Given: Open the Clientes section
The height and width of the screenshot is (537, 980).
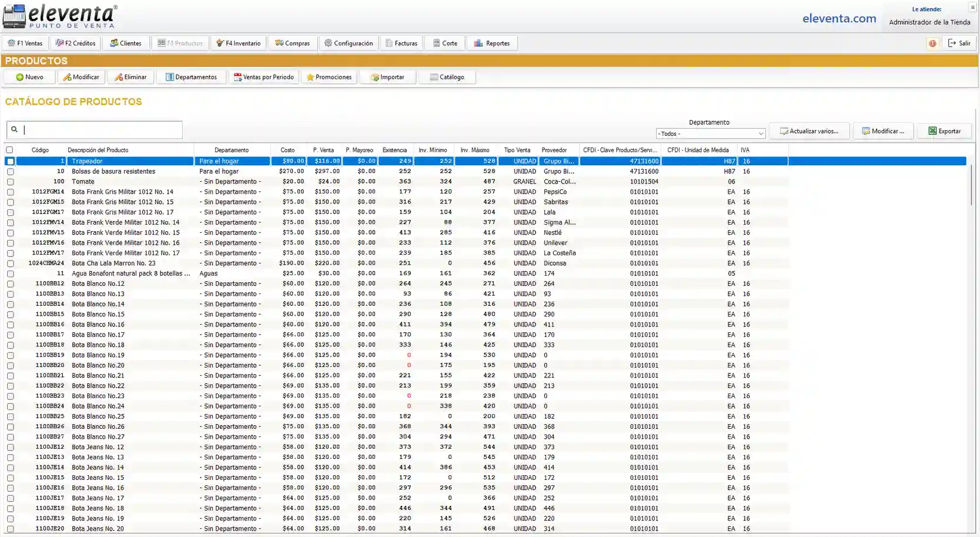Looking at the screenshot, I should pyautogui.click(x=126, y=44).
